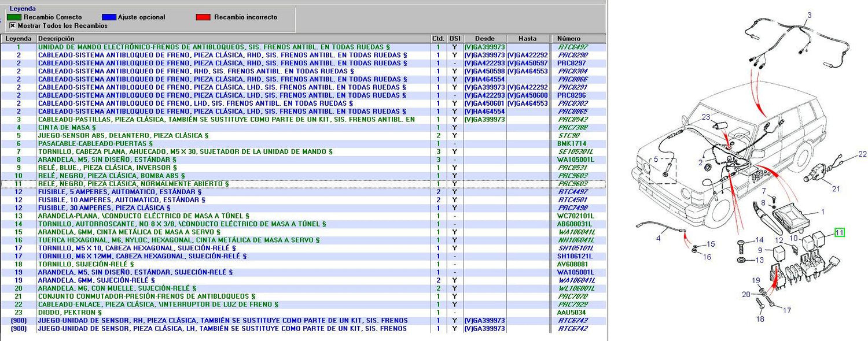Click highlighted callout 11 in the diagram

[840, 233]
